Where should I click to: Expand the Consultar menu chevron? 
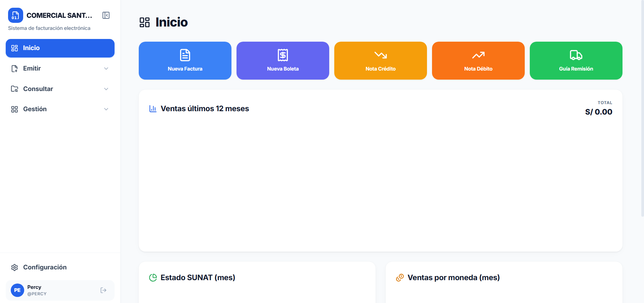(106, 89)
